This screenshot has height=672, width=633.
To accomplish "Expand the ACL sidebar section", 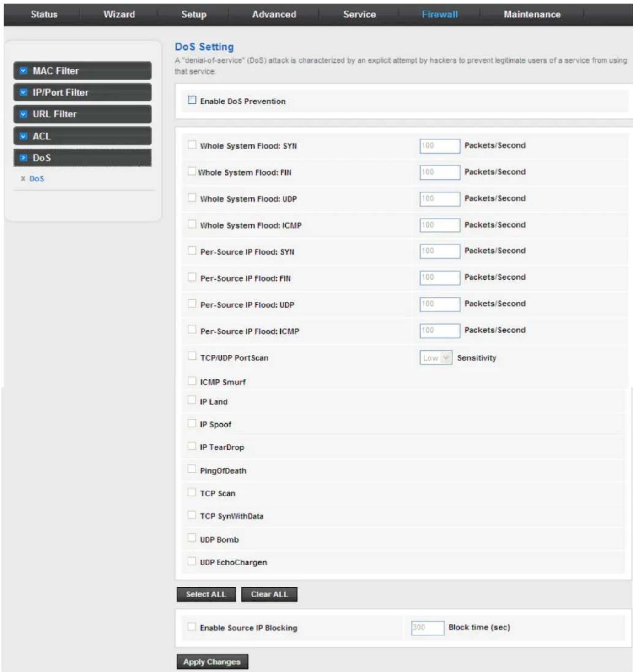I will tap(82, 136).
